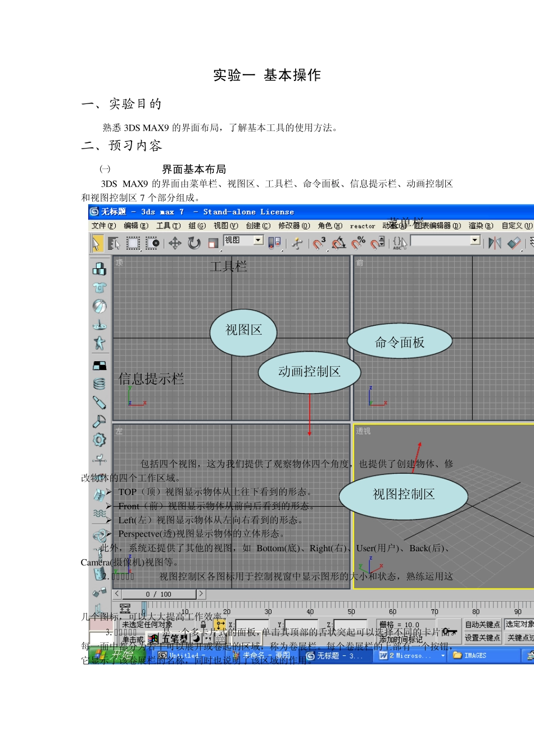Click reactor Angular Dashpot icon
The height and width of the screenshot is (756, 534).
99,421
